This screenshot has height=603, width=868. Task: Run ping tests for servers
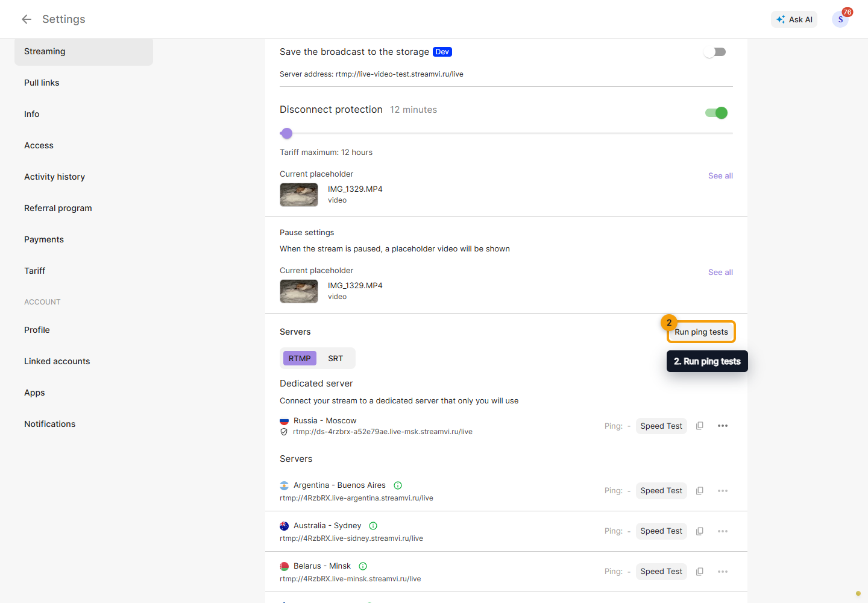pyautogui.click(x=701, y=332)
